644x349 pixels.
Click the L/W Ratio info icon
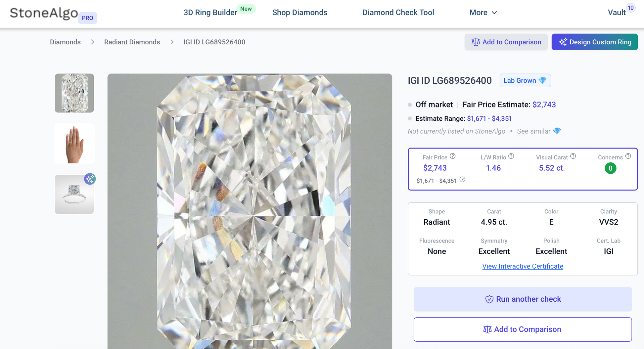pos(511,156)
